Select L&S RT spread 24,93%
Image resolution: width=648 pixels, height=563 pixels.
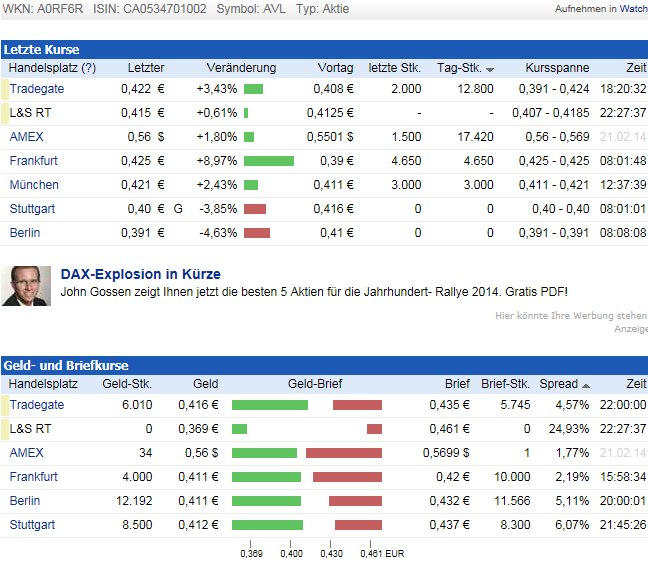569,429
